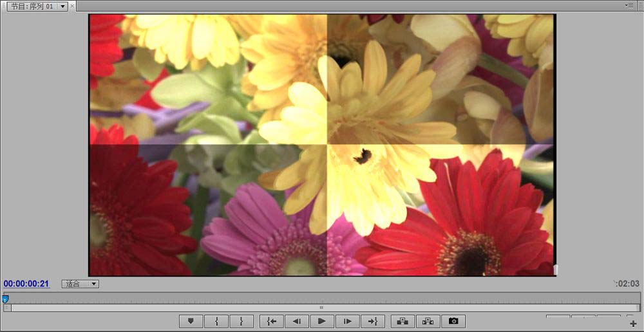
Task: Jump to the In point
Action: pos(271,321)
